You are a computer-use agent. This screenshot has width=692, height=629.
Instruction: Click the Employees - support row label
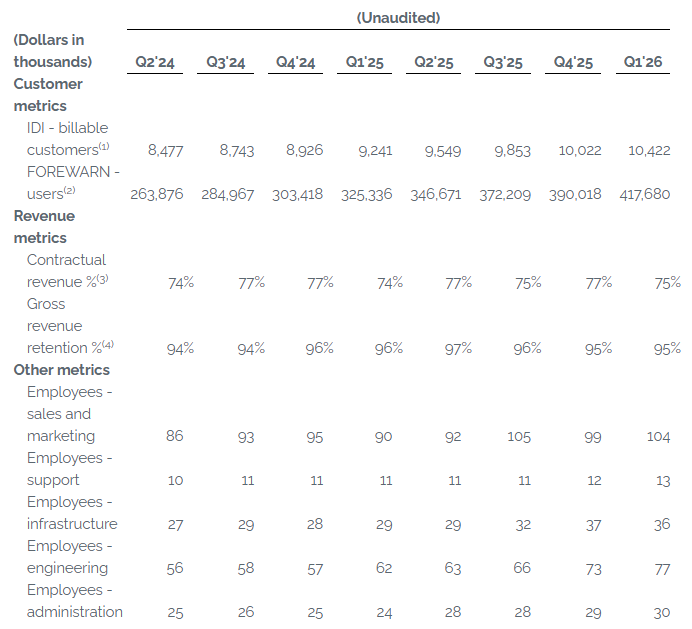69,469
